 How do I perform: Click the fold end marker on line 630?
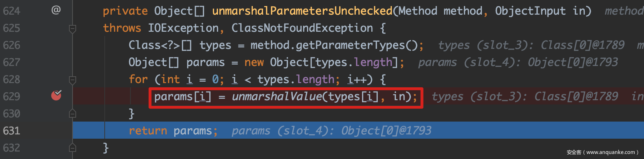coord(73,113)
